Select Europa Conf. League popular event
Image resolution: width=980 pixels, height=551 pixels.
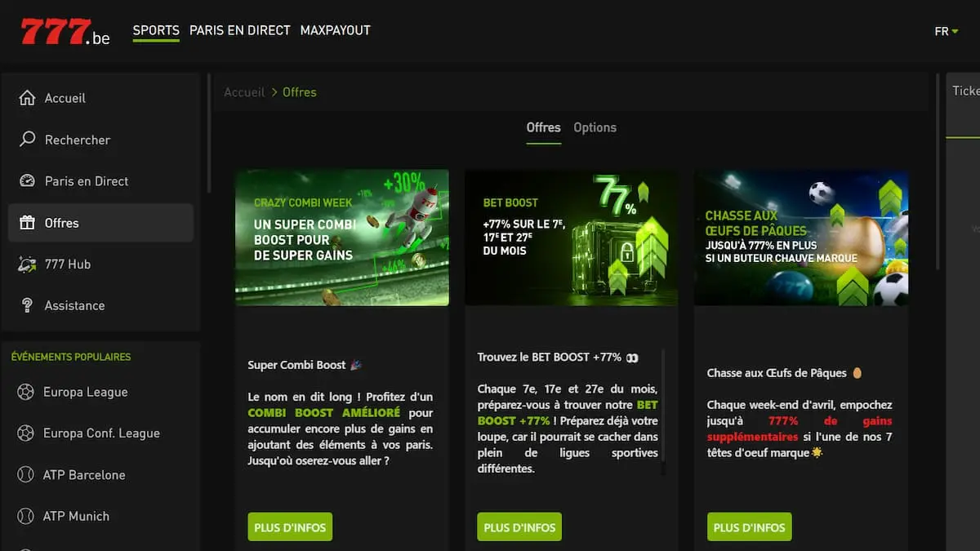point(100,433)
